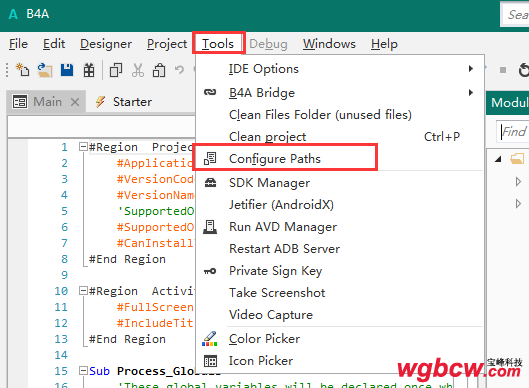Click the B4A logo in title bar
Viewport: 529px width, 388px height.
point(13,14)
